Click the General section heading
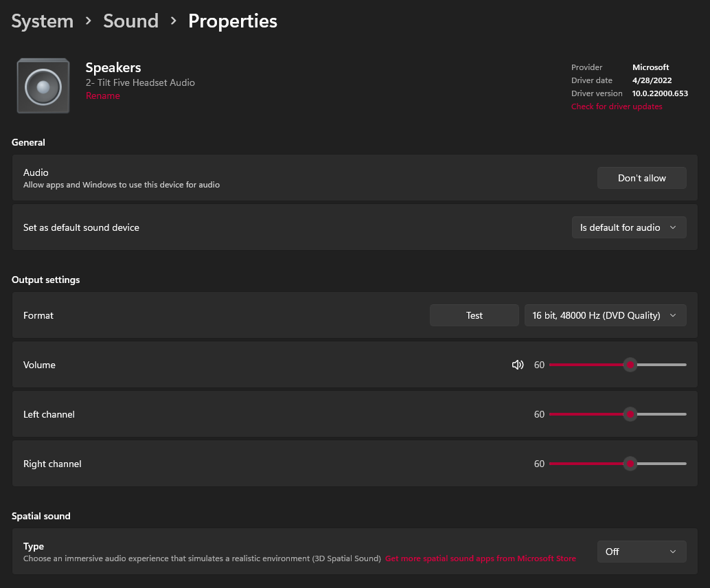Screen dimensions: 710x588 tap(28, 142)
